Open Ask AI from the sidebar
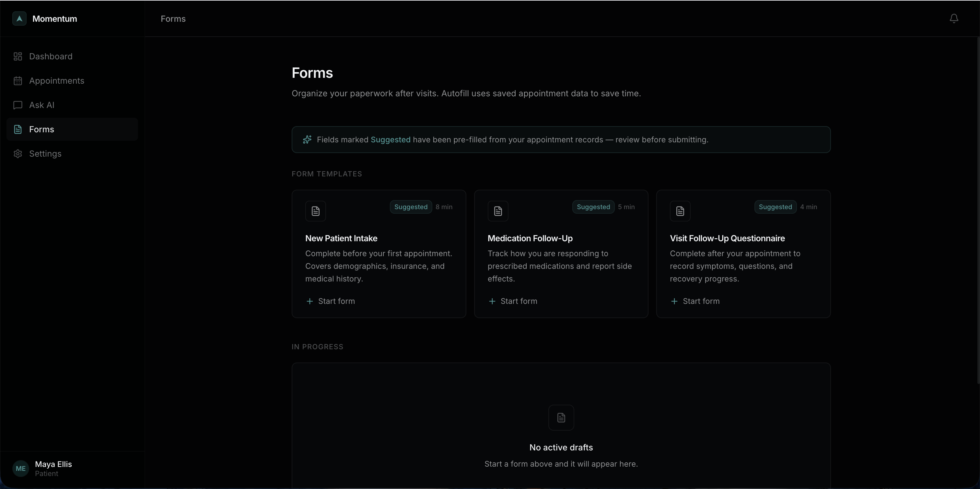 [x=42, y=105]
